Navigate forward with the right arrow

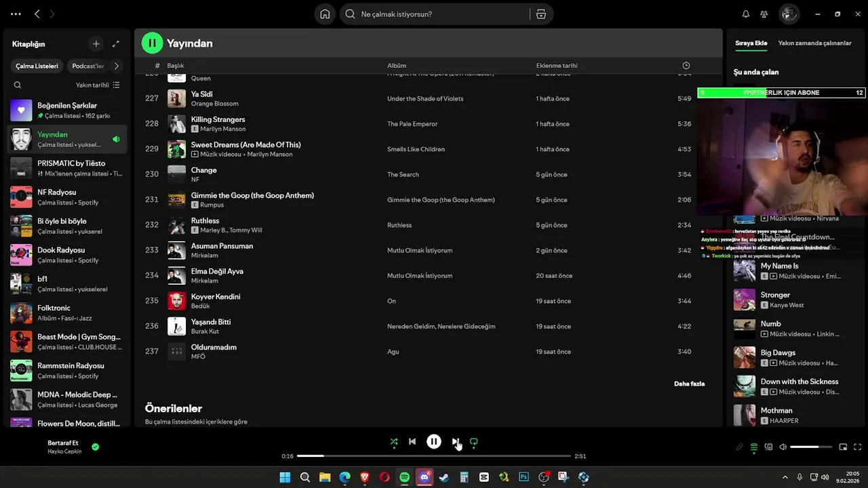[52, 14]
